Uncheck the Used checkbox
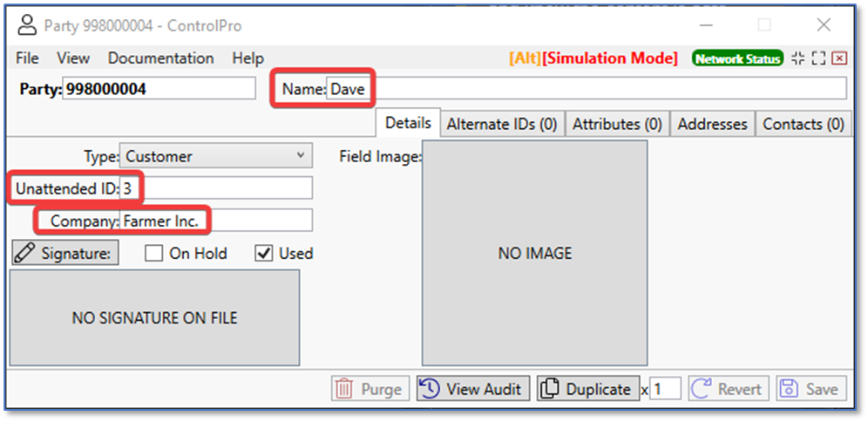Image resolution: width=868 pixels, height=422 pixels. (x=264, y=254)
